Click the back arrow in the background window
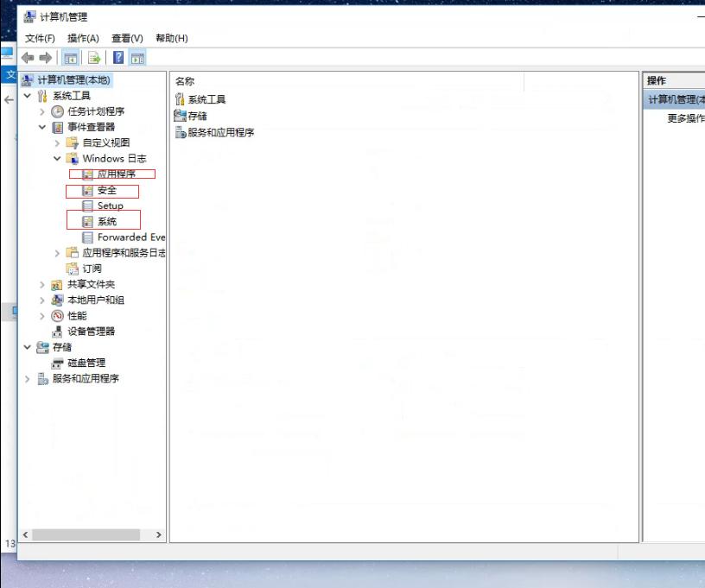The width and height of the screenshot is (705, 588). pos(9,99)
